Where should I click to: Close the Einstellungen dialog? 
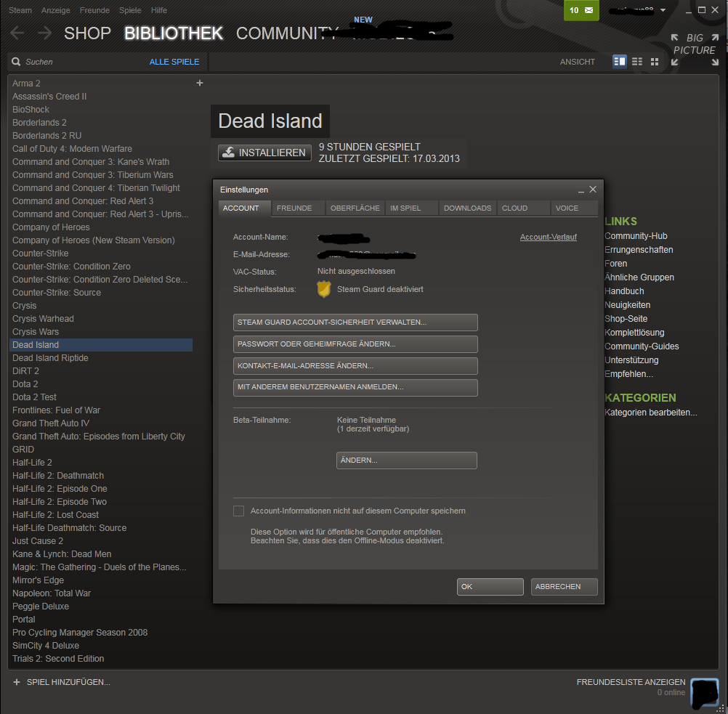[593, 190]
